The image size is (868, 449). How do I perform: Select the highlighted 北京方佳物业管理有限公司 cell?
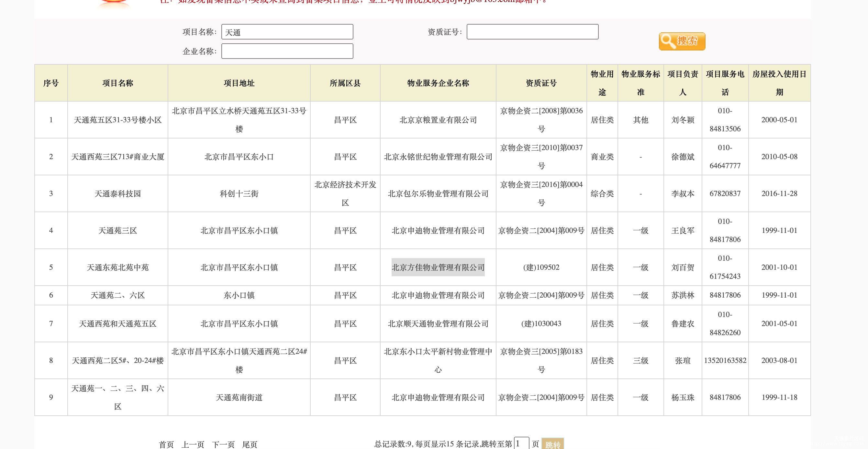point(438,268)
